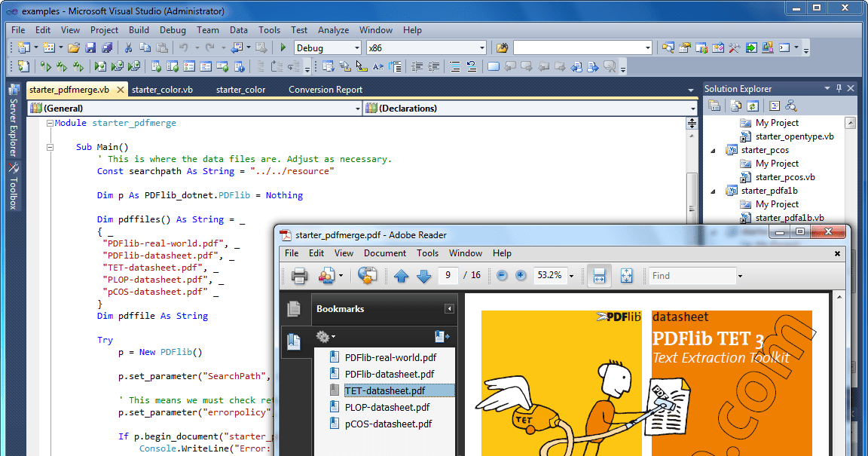Comment out selected lines icon
The image size is (868, 456).
[454, 67]
